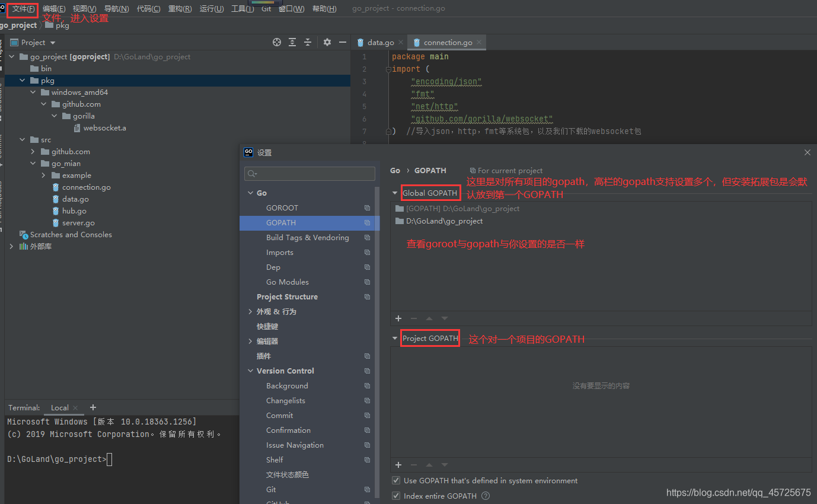817x504 pixels.
Task: Collapse the Global GOPATH section
Action: (x=395, y=193)
